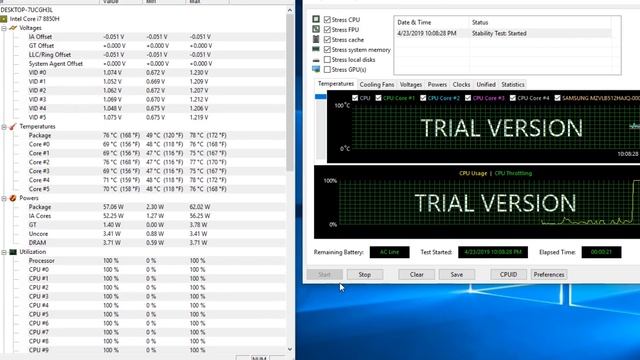Click the disabled Start button
Viewport: 640px width, 360px height.
click(324, 275)
